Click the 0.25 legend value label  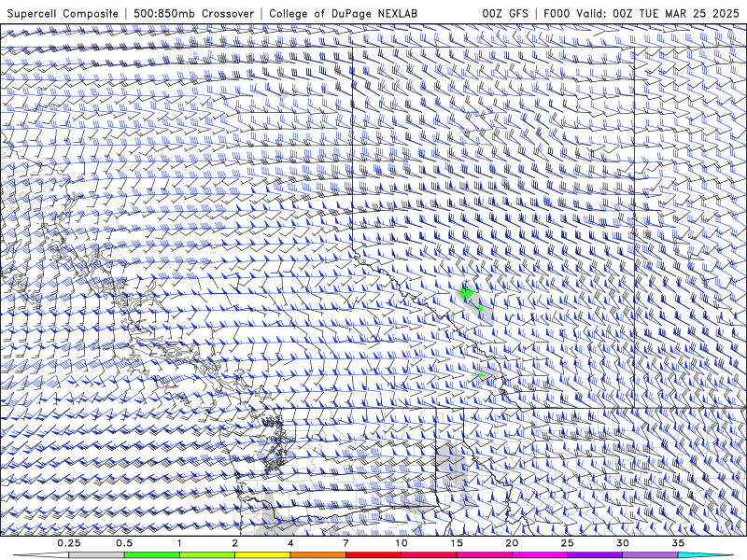(69, 543)
